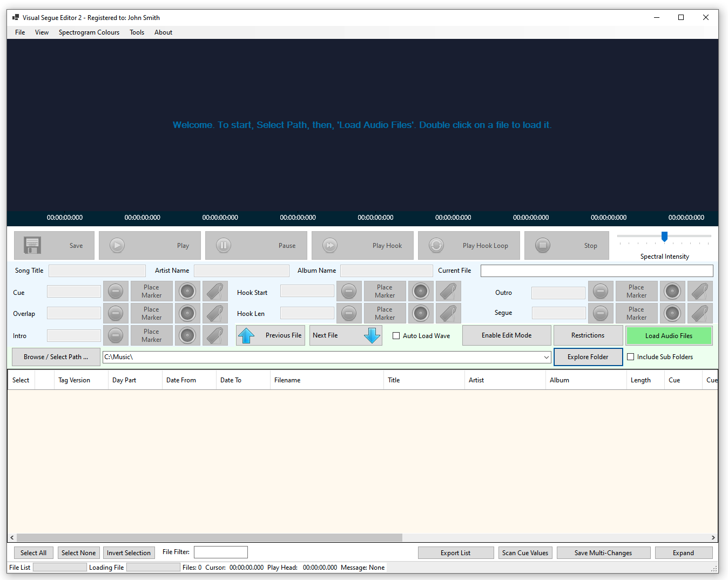This screenshot has height=580, width=728.
Task: Click the tag icon in the Segue row
Action: pyautogui.click(x=700, y=313)
